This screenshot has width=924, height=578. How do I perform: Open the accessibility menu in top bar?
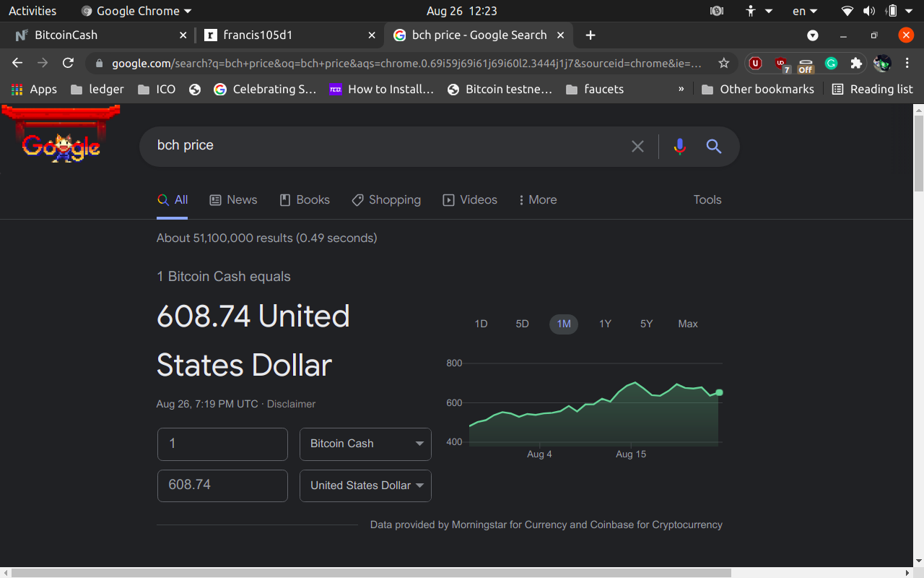759,11
